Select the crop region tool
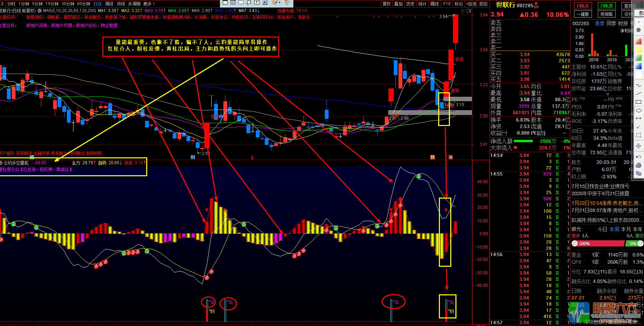This screenshot has width=644, height=326. click(638, 135)
